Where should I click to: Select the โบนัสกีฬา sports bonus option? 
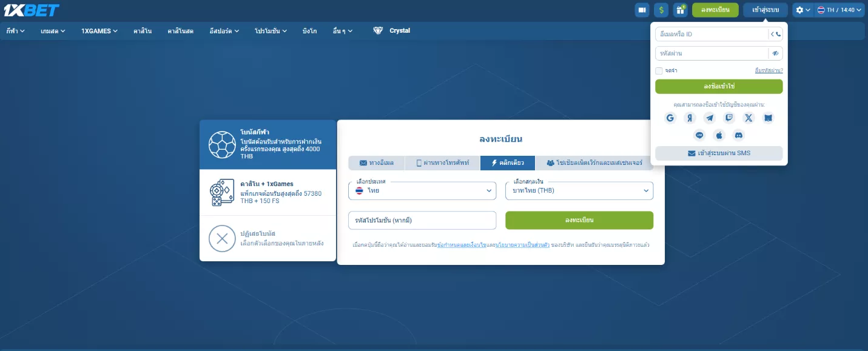(267, 145)
